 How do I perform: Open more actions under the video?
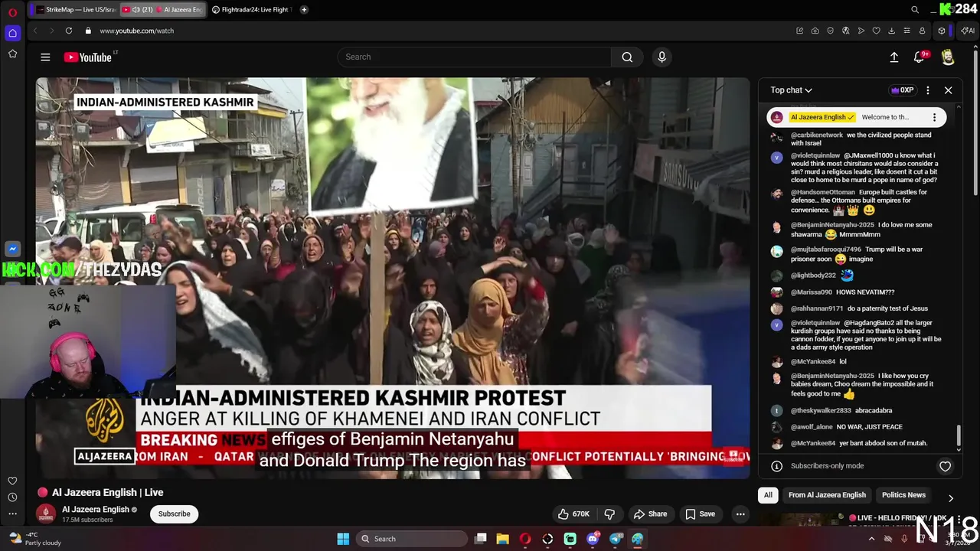pyautogui.click(x=740, y=514)
